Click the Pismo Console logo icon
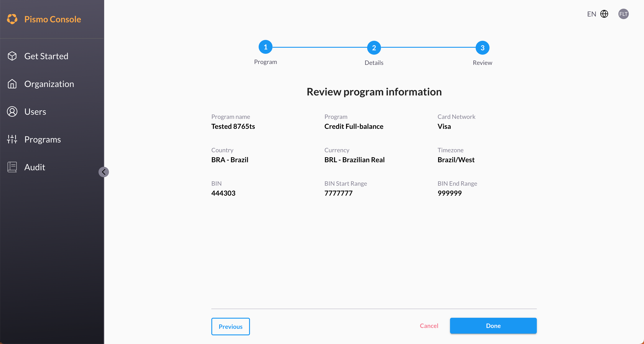The image size is (644, 344). click(12, 19)
